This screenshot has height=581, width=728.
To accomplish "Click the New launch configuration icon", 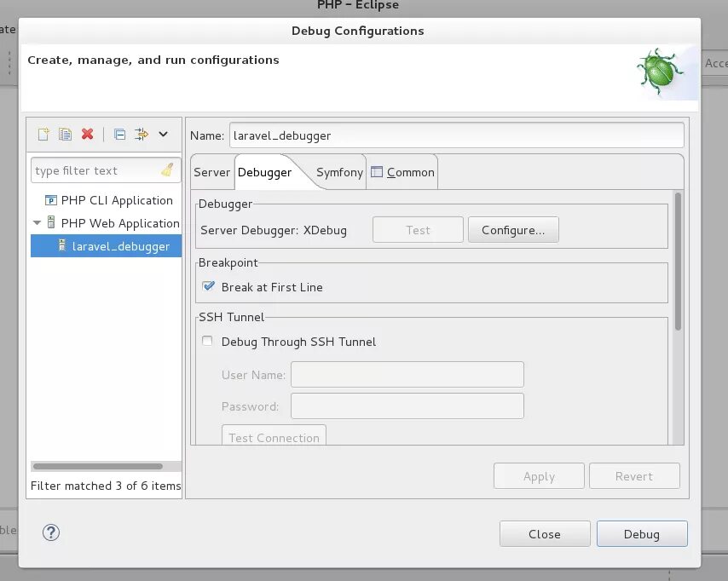I will click(x=43, y=135).
